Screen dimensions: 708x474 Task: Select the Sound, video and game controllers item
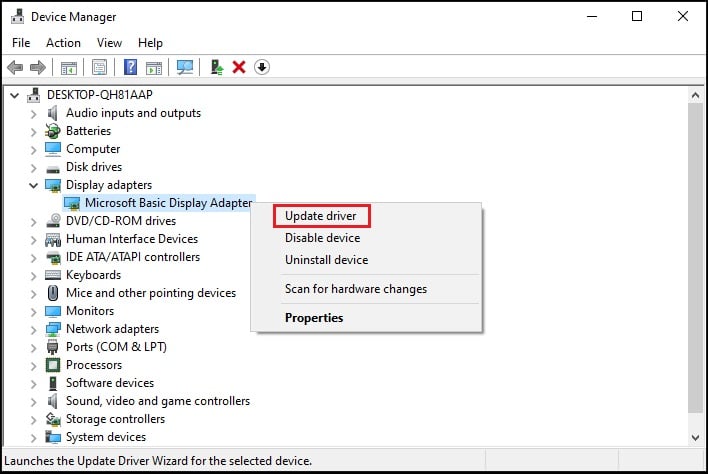pyautogui.click(x=158, y=401)
